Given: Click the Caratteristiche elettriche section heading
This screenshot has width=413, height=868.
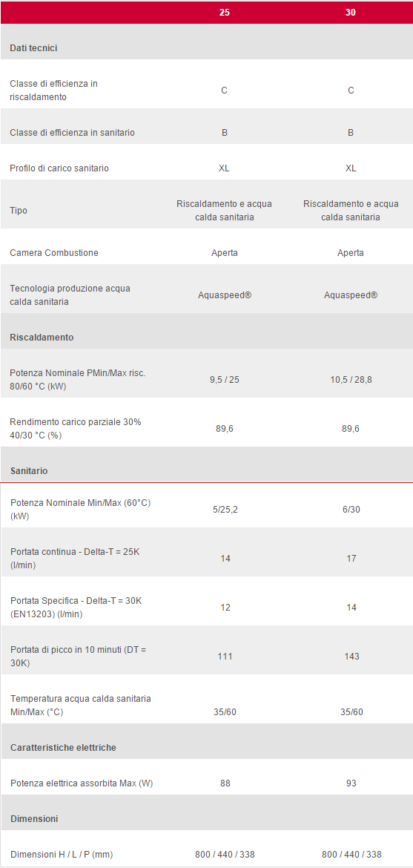Looking at the screenshot, I should tap(63, 748).
